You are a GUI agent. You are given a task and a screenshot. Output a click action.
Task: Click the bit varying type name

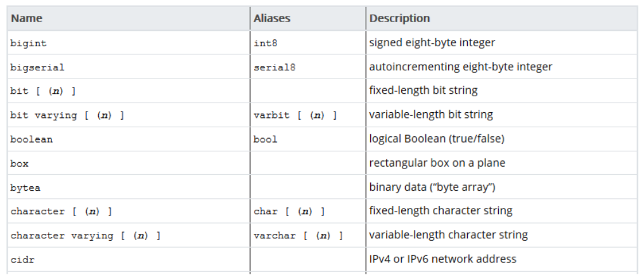[67, 115]
